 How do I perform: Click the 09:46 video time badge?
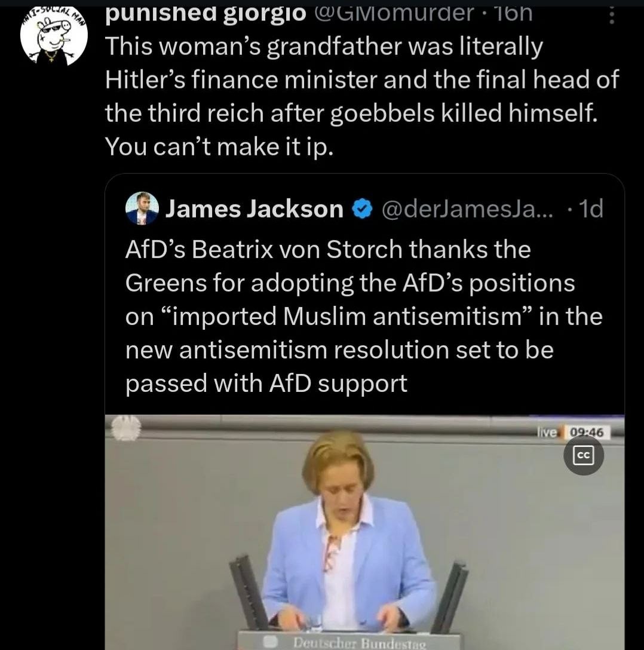pyautogui.click(x=587, y=433)
